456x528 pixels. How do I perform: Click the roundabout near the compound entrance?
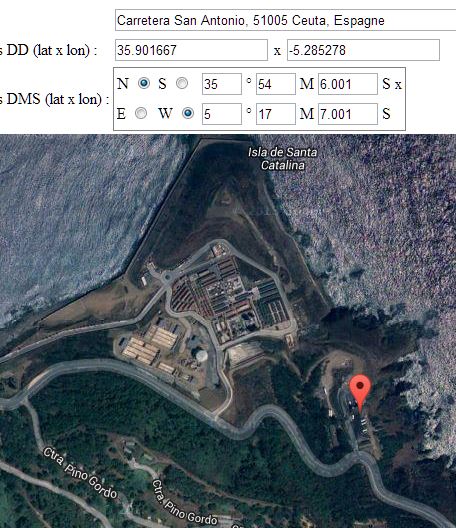coord(167,277)
